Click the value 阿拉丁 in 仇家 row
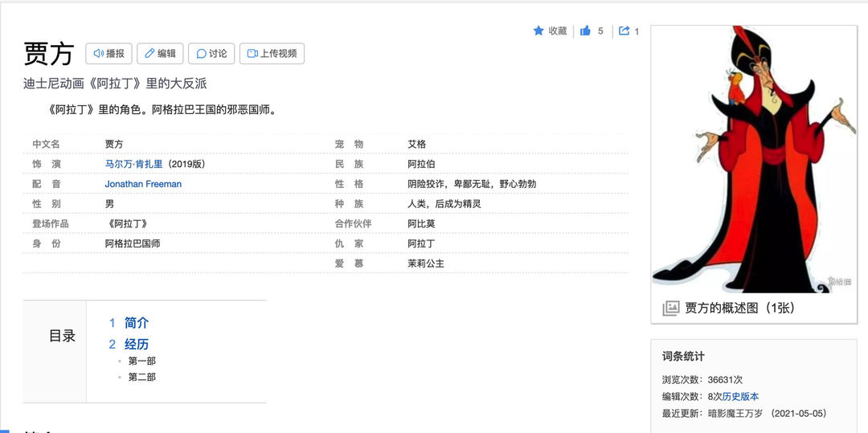This screenshot has height=433, width=868. point(421,244)
